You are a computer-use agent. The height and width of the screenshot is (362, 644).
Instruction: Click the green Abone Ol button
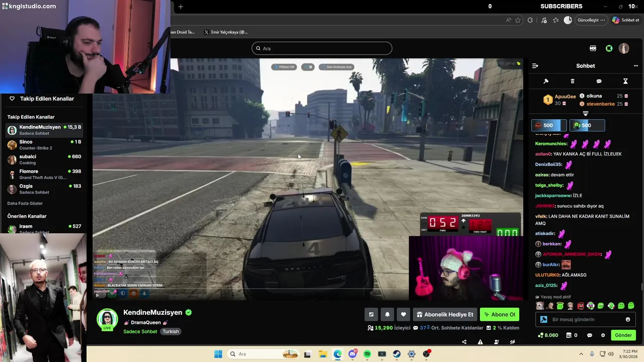(500, 314)
